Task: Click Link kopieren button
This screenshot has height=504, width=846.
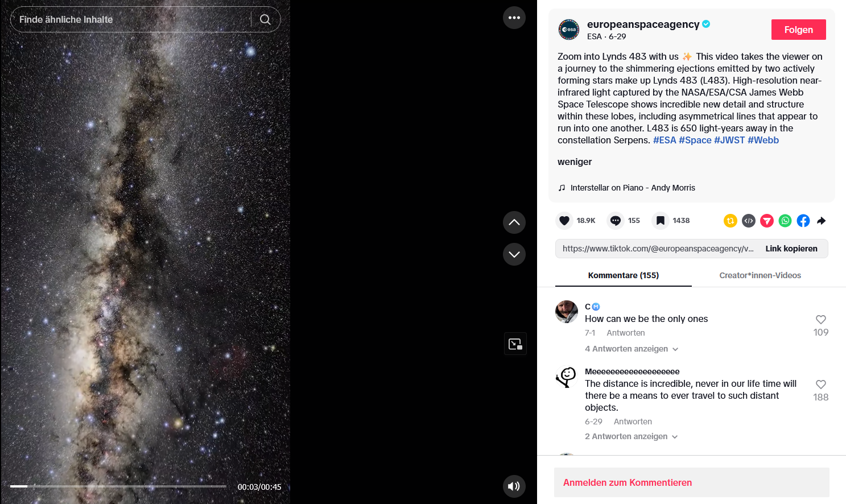Action: 791,249
